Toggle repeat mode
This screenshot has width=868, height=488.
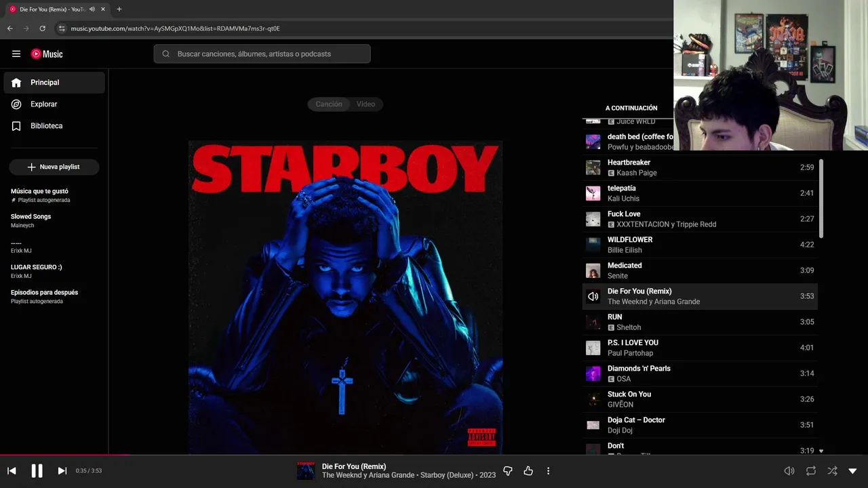point(811,471)
